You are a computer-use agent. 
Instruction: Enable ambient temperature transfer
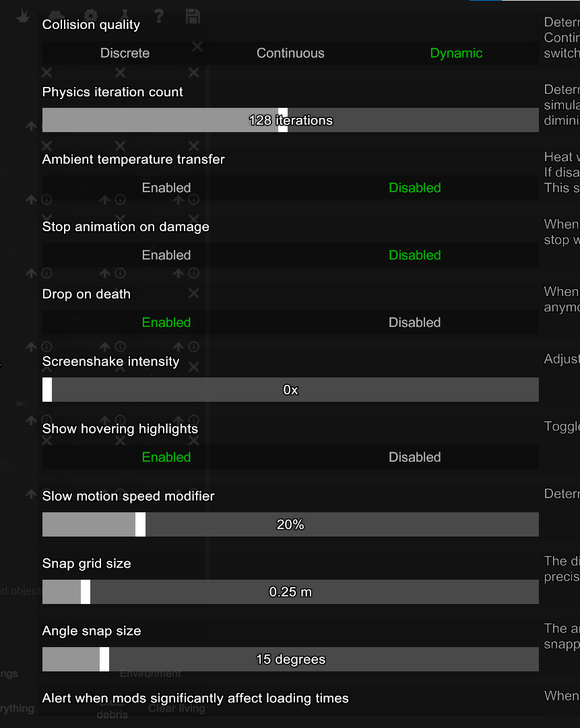point(166,188)
